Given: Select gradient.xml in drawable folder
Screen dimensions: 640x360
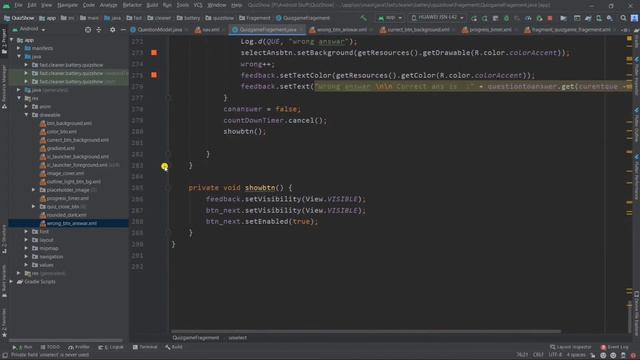Looking at the screenshot, I should pyautogui.click(x=60, y=148).
